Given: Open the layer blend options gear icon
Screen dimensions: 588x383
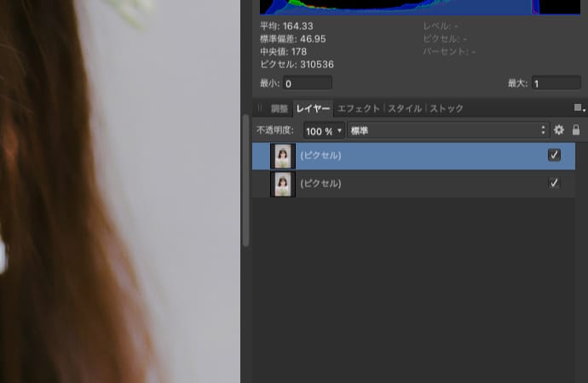Looking at the screenshot, I should (x=559, y=130).
